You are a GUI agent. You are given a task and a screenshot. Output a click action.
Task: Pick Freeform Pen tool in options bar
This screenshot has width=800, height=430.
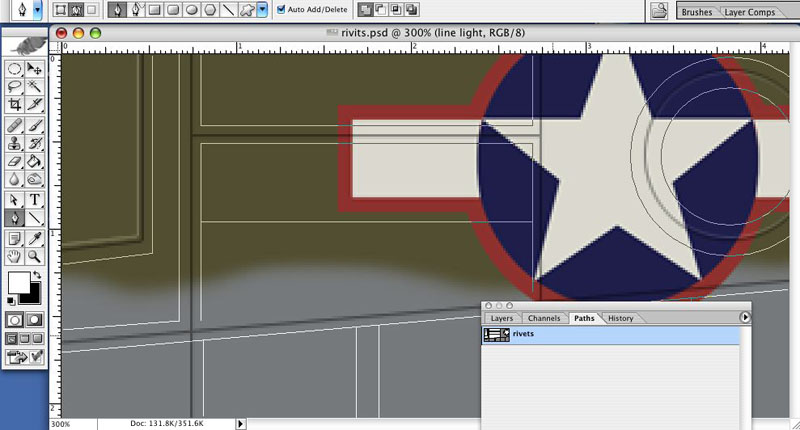(x=136, y=9)
